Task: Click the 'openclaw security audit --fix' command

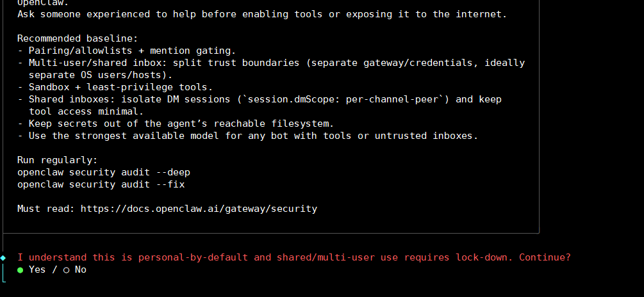Action: [101, 184]
